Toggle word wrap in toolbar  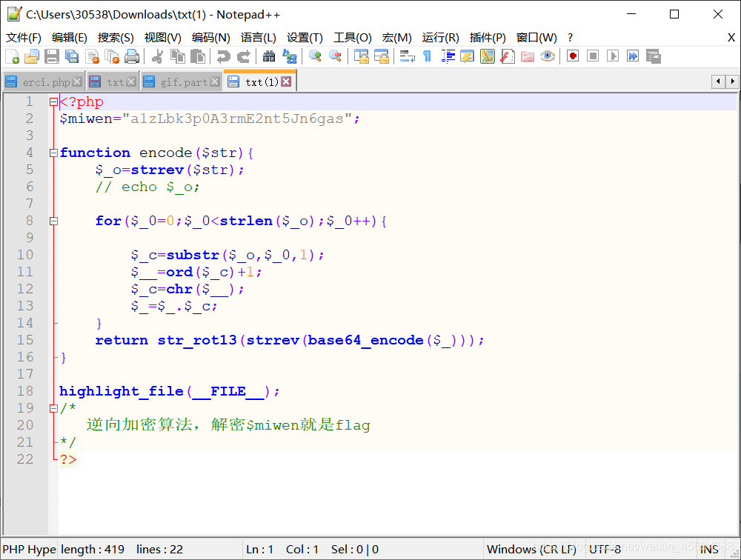point(407,56)
